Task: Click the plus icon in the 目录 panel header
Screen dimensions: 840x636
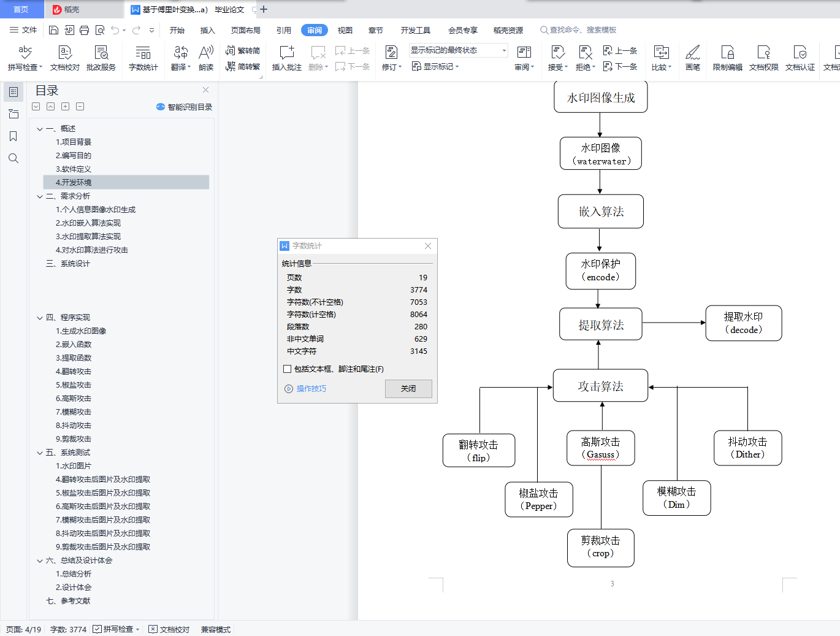Action: coord(65,107)
